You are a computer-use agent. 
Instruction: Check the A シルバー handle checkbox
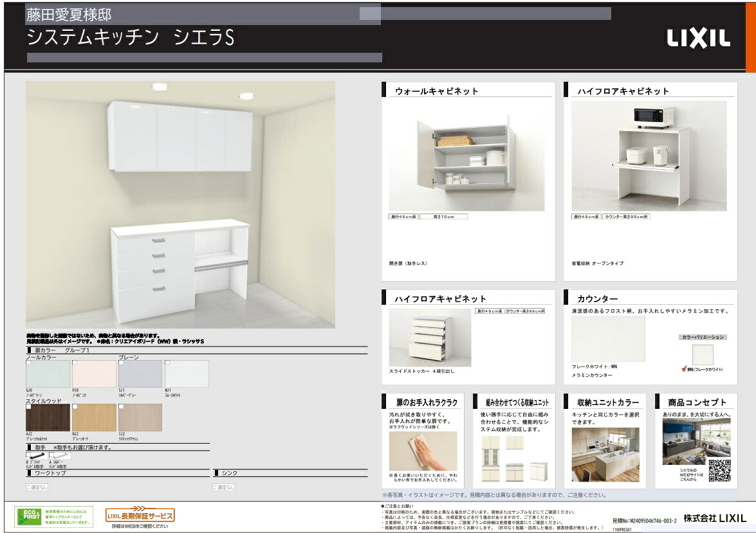[x=51, y=455]
